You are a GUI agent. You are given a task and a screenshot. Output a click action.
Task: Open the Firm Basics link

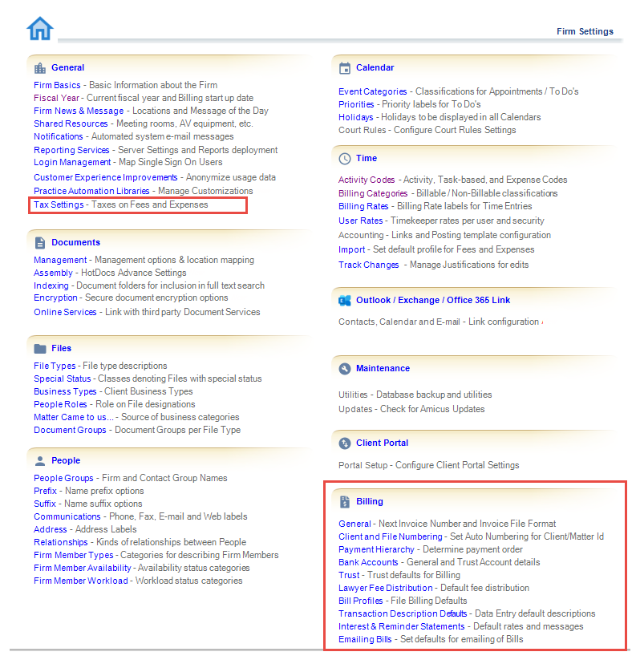(57, 85)
